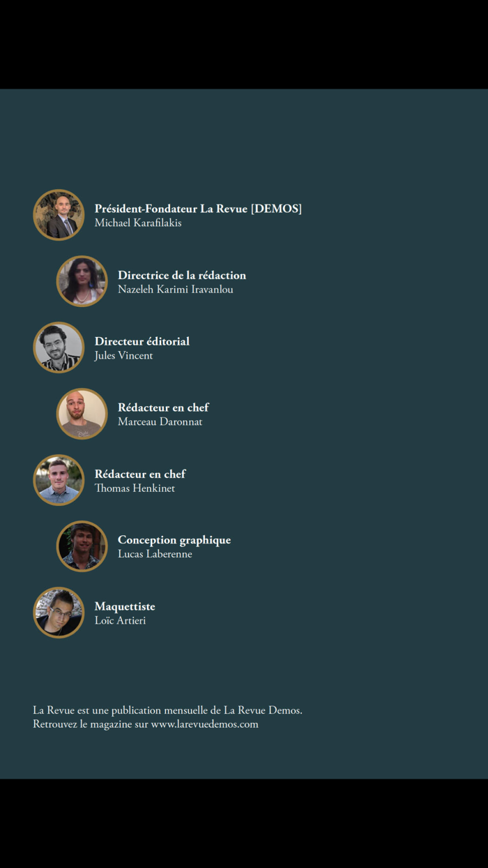488x868 pixels.
Task: Click the Directeur éditorial heading
Action: tap(142, 341)
